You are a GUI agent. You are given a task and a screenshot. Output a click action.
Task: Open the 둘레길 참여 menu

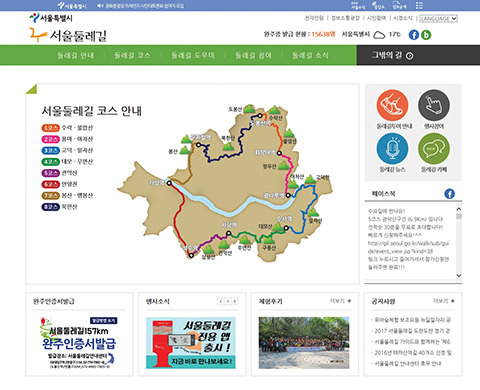point(253,55)
